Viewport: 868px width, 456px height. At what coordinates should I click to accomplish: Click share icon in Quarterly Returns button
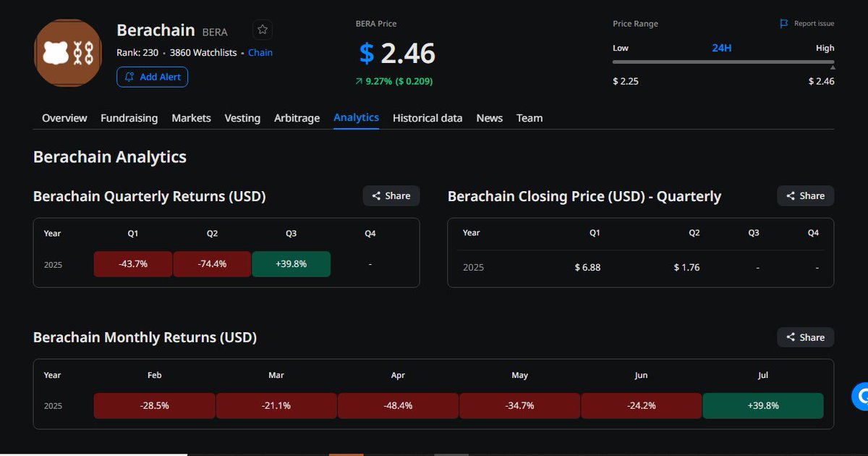click(x=376, y=196)
